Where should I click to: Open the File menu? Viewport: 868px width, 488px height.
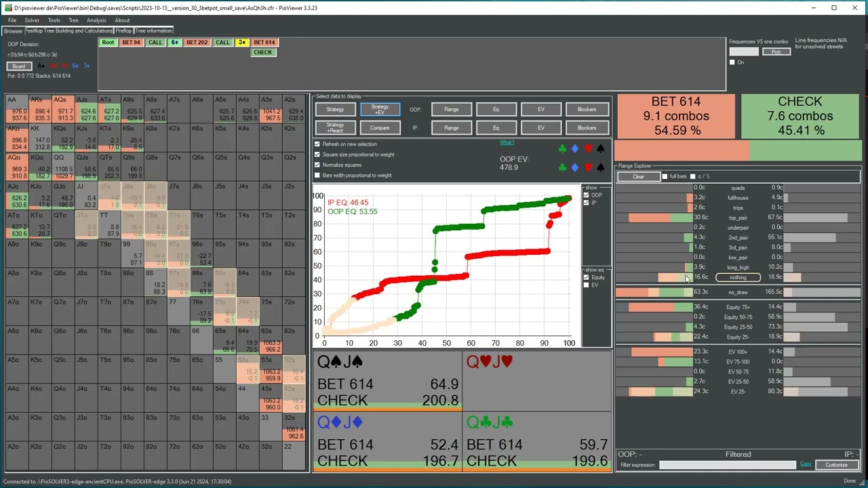click(x=12, y=20)
